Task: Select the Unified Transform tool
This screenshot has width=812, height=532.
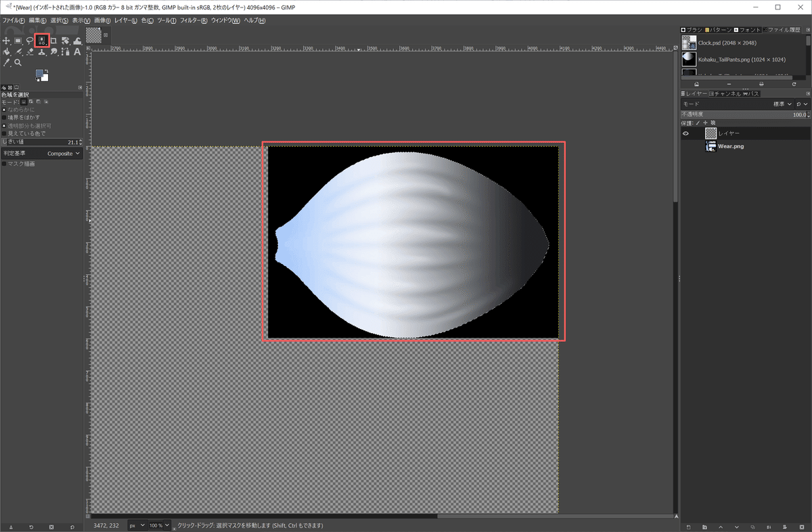Action: 66,41
